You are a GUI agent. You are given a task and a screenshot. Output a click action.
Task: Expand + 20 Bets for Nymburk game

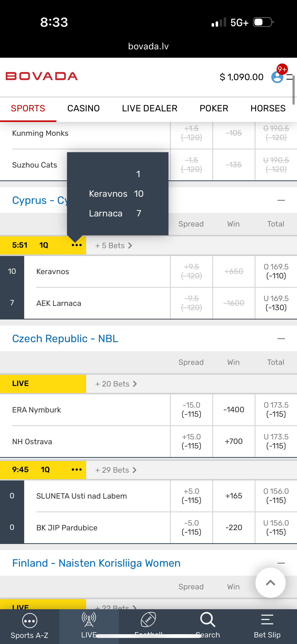click(116, 384)
